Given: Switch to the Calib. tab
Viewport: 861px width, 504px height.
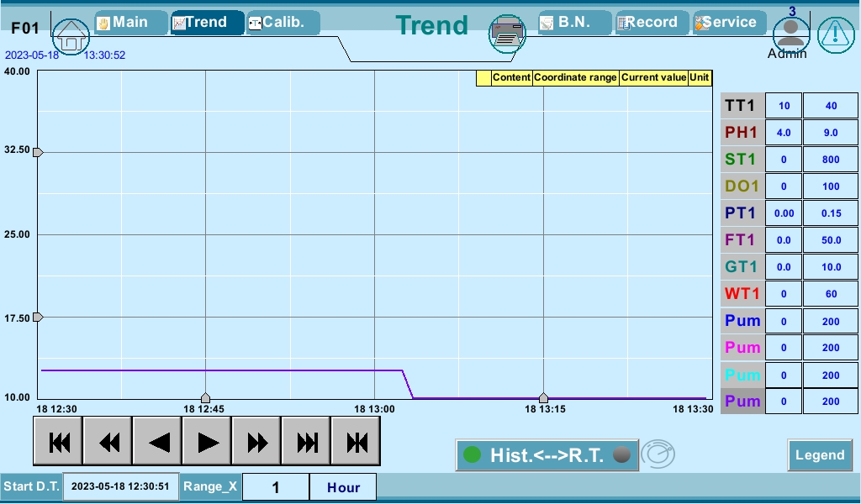Looking at the screenshot, I should point(283,23).
